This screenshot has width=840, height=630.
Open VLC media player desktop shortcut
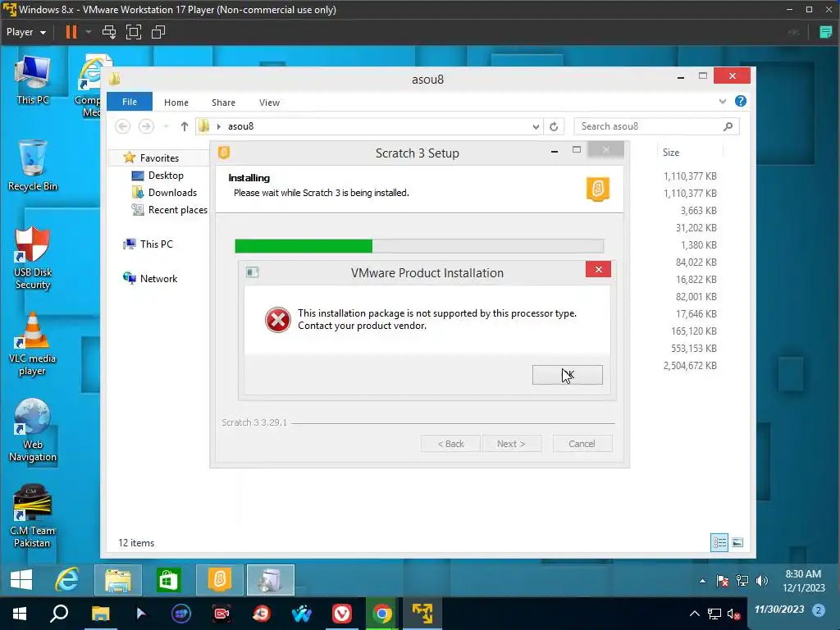(x=33, y=345)
